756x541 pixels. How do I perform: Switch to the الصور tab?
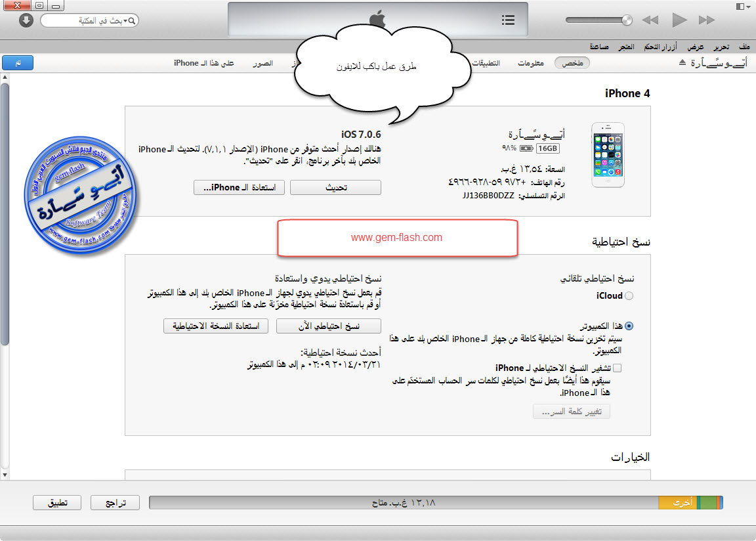click(x=262, y=63)
